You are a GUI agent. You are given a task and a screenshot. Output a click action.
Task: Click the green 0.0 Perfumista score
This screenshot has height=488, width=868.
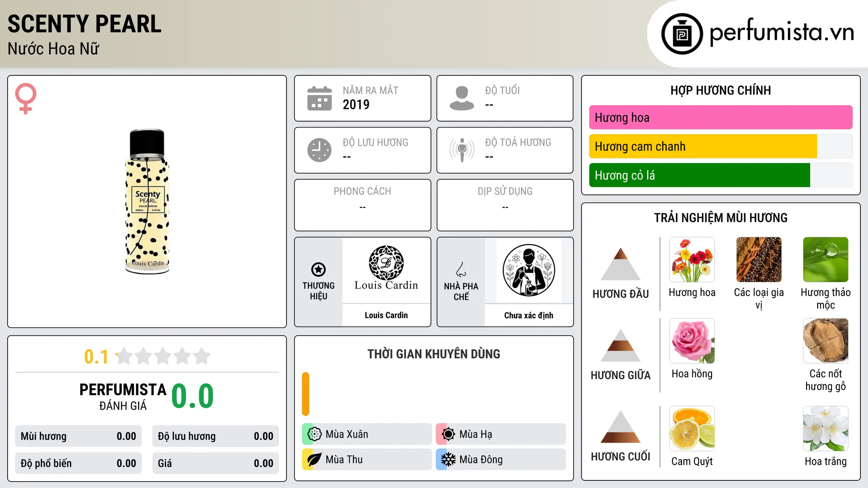[x=192, y=396]
